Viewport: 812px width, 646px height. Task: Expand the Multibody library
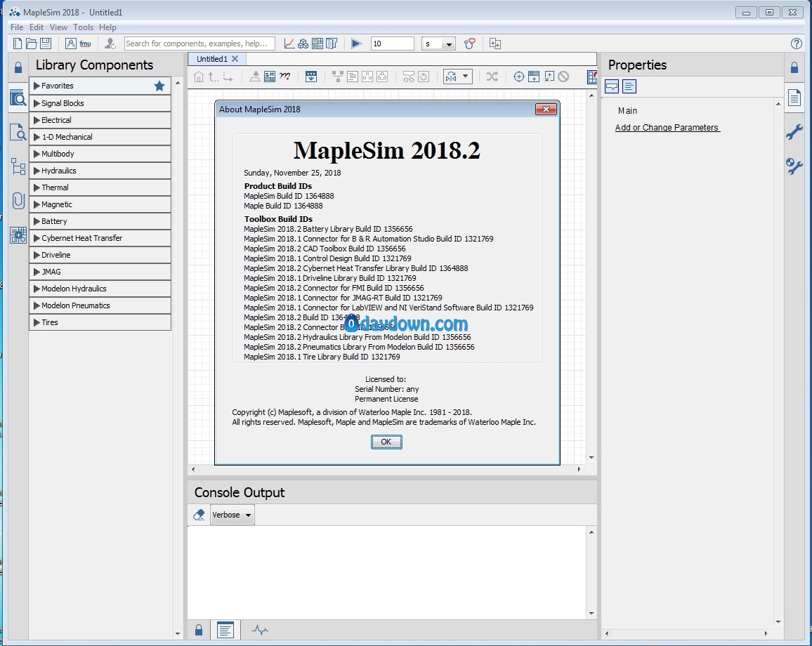point(100,154)
